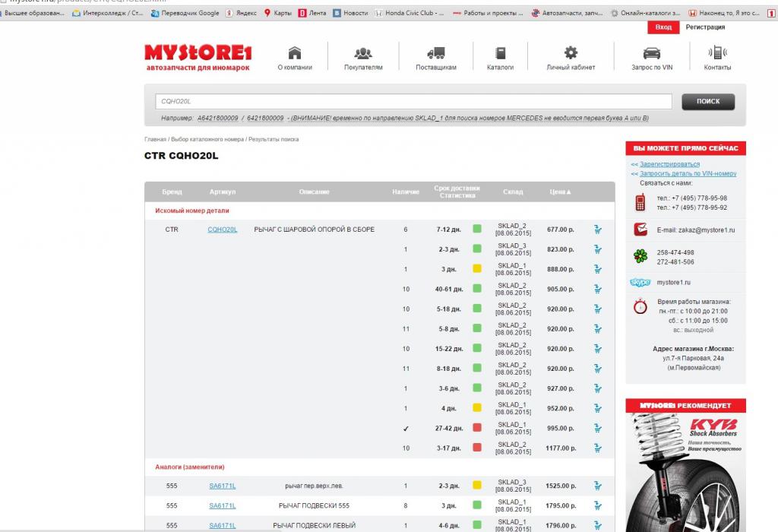The width and height of the screenshot is (778, 532).
Task: Add the 823.00 р. offer to cart
Action: [598, 249]
